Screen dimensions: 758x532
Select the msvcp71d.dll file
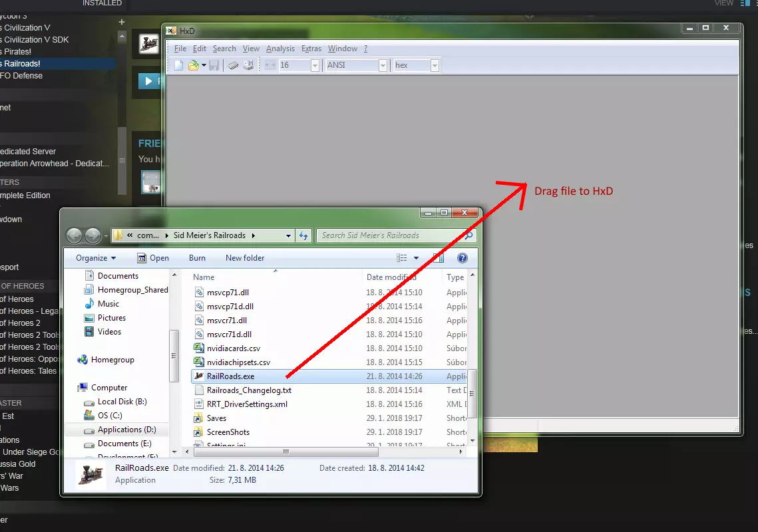(x=230, y=307)
